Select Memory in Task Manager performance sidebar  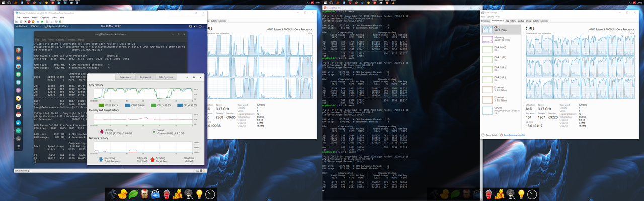tap(501, 40)
